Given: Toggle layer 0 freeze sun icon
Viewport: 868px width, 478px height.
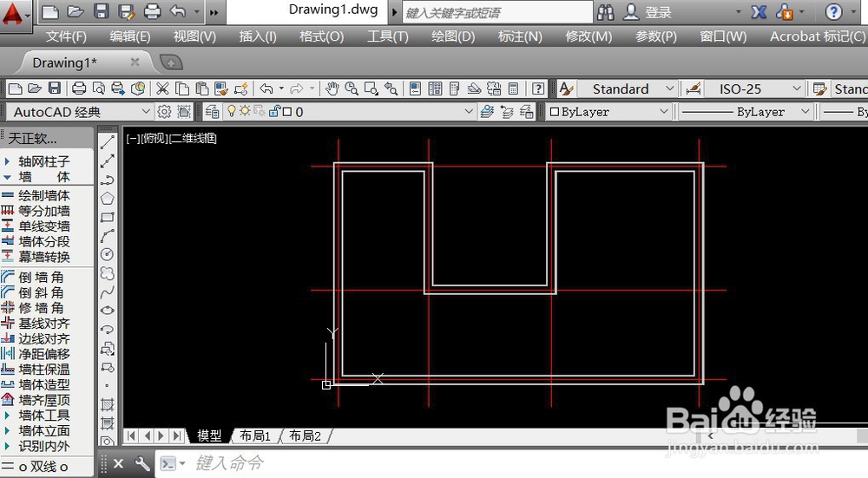Looking at the screenshot, I should tap(245, 111).
